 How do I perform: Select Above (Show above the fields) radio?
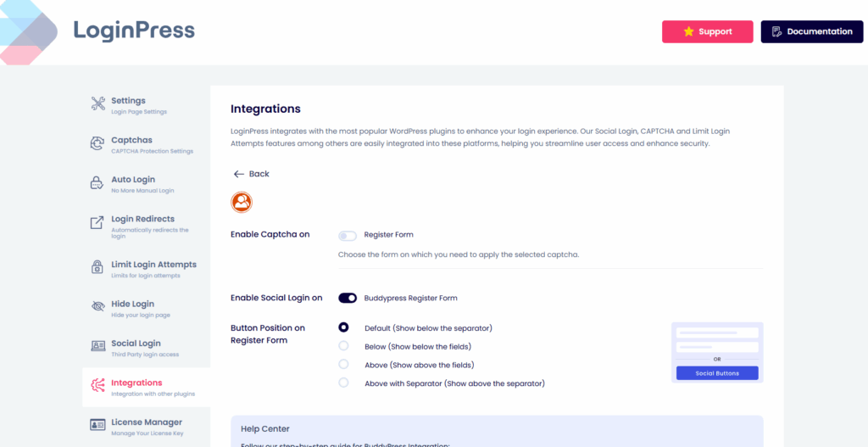(343, 365)
